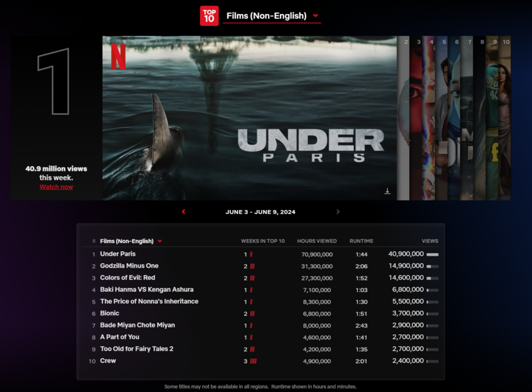The height and width of the screenshot is (392, 532).
Task: Click the Netflix Top 10 logo
Action: point(209,15)
